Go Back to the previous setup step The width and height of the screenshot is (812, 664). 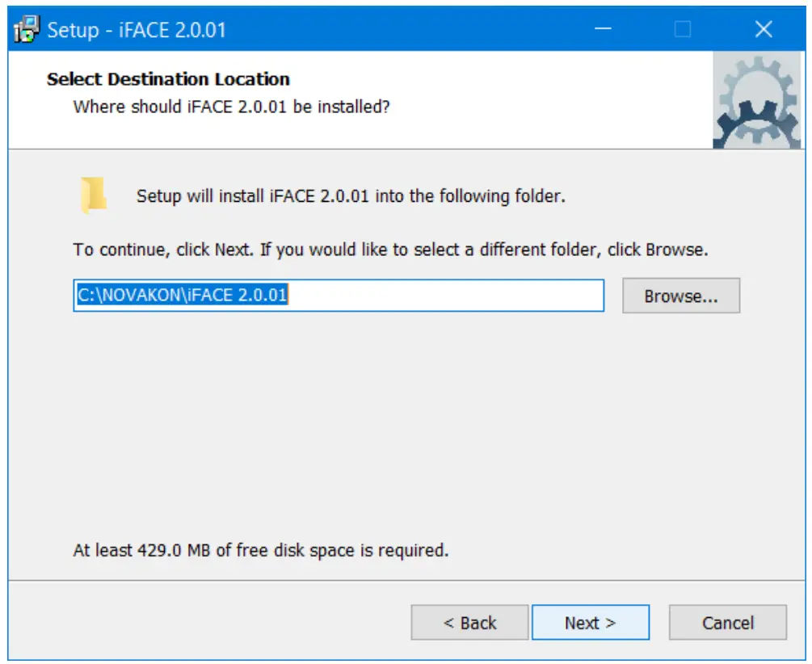point(469,622)
